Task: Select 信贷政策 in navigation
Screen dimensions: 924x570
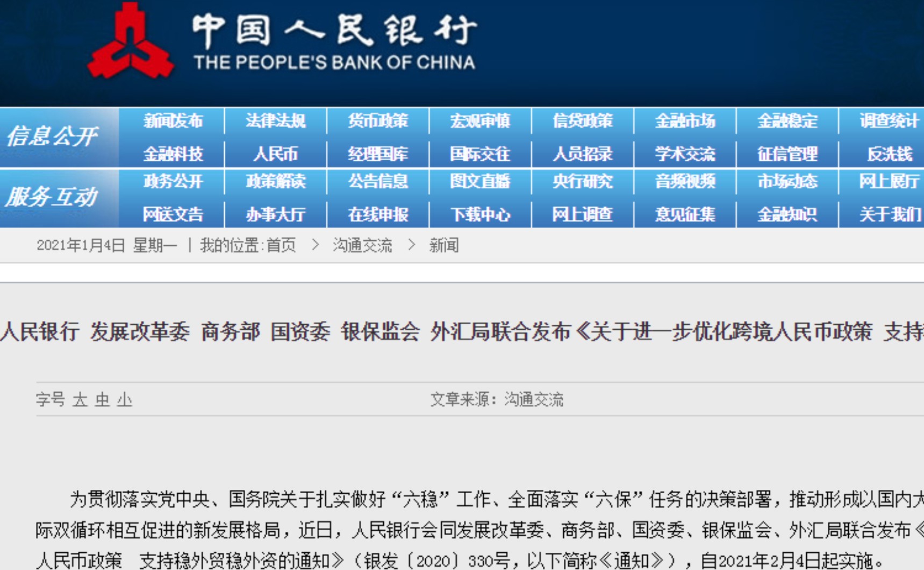Action: pyautogui.click(x=583, y=121)
